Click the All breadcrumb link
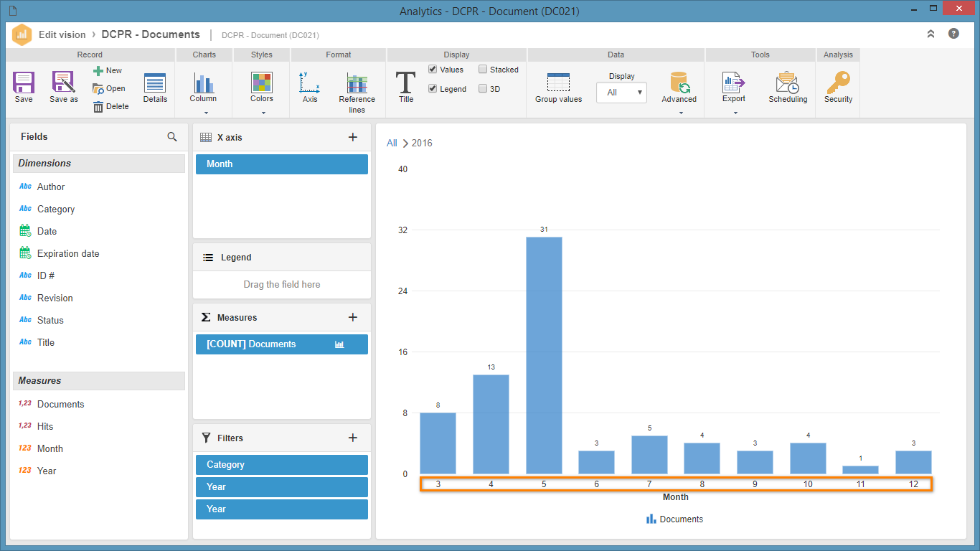This screenshot has width=980, height=551. click(x=392, y=143)
